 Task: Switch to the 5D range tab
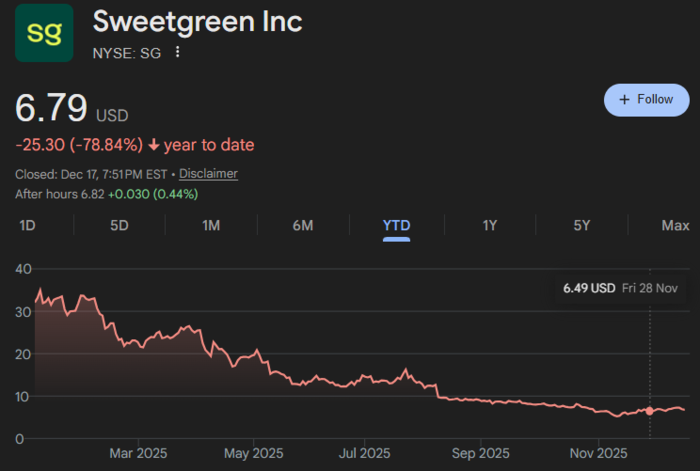click(x=119, y=225)
